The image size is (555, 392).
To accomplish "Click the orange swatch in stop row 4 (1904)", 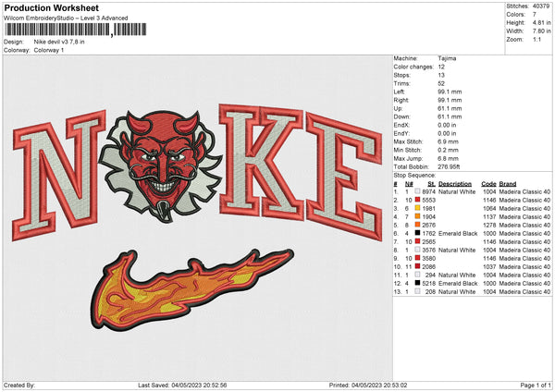I will point(418,216).
